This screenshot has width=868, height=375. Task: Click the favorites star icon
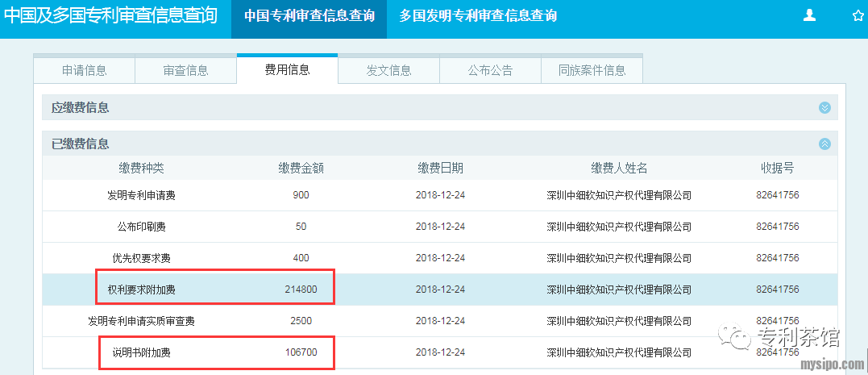point(858,15)
